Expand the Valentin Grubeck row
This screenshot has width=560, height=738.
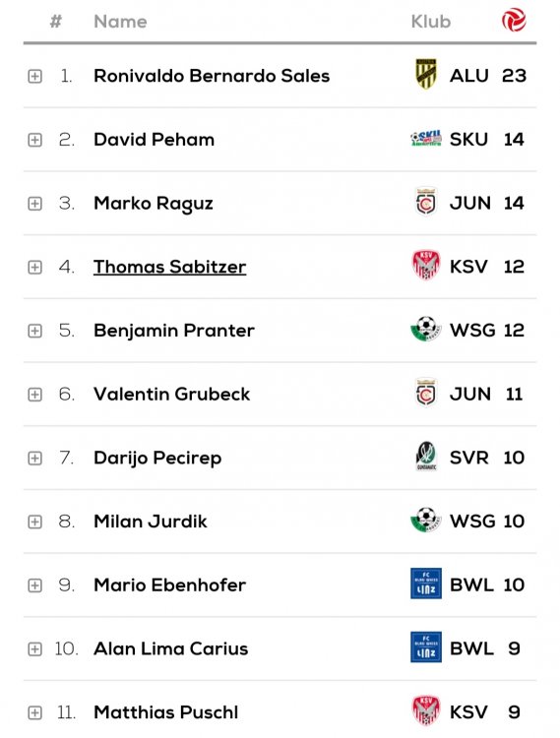34,395
